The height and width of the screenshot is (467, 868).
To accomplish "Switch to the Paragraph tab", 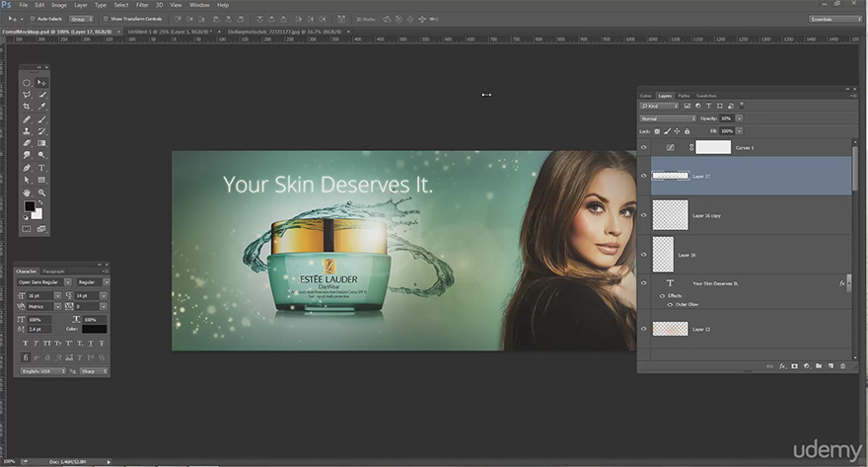I will pos(53,272).
